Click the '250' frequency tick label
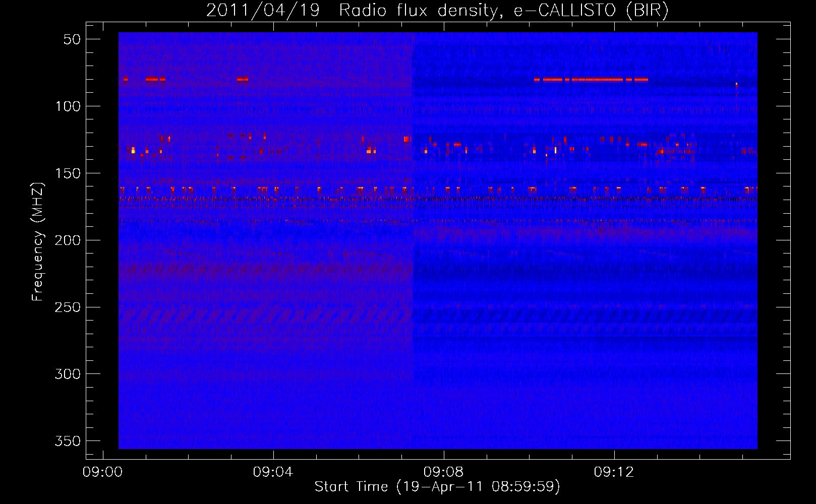 coord(68,307)
